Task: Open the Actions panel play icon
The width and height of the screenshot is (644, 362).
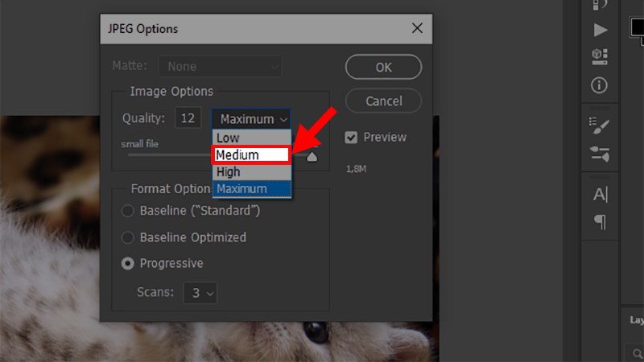Action: pos(600,30)
